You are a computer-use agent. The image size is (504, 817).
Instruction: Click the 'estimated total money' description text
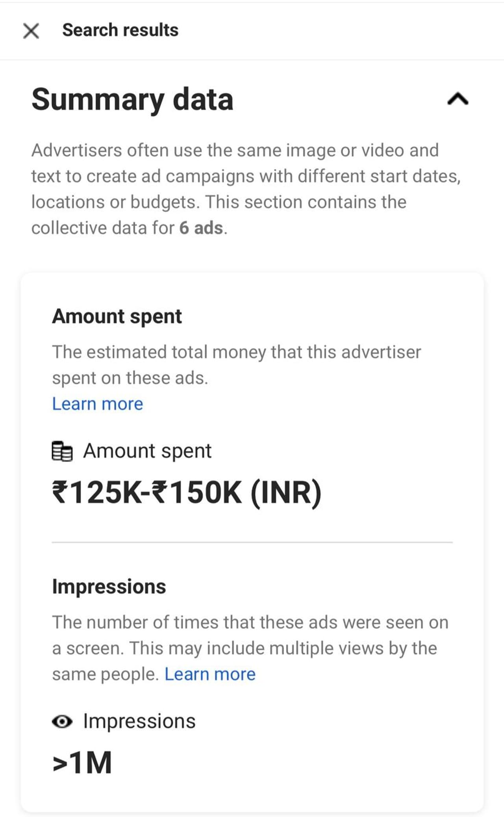(236, 352)
